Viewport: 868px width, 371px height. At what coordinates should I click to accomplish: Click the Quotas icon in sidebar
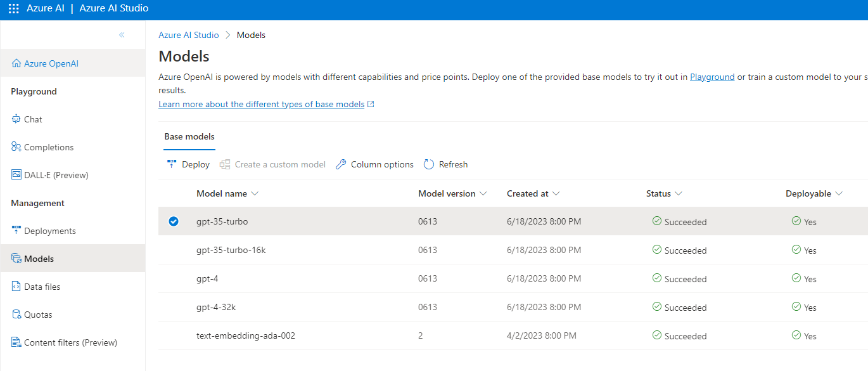point(16,315)
